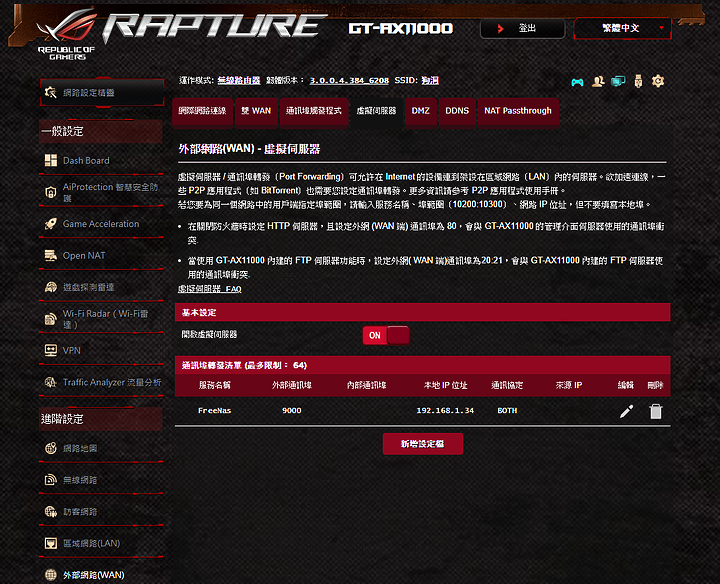Click the Traffic Analyzer sidebar icon
The image size is (720, 584).
pos(51,382)
